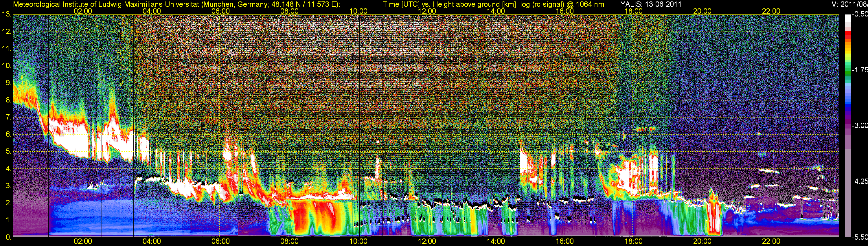Click the height axis label '9.'
The image size is (868, 246).
coord(8,83)
